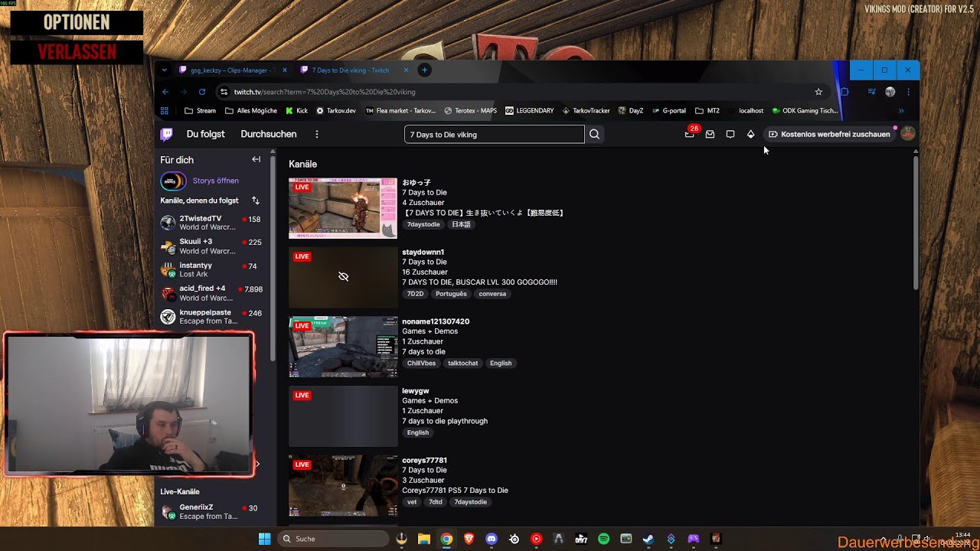The height and width of the screenshot is (551, 980).
Task: Open the Chrome apps grid shortcut
Action: (164, 111)
